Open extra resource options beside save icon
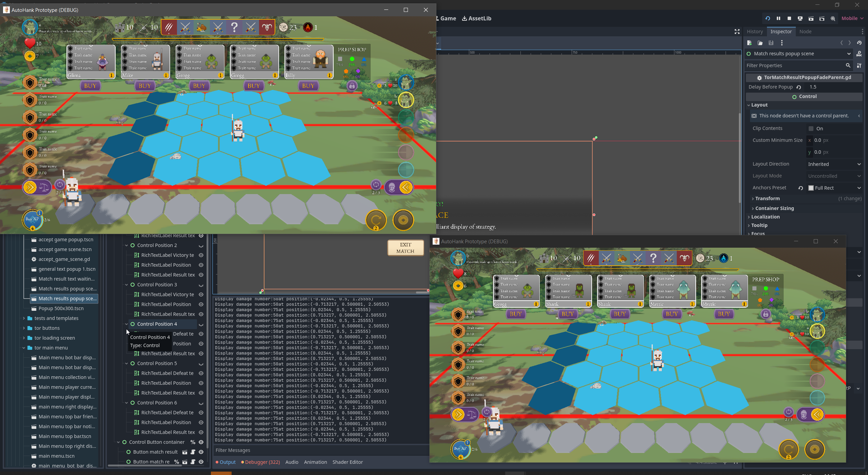The width and height of the screenshot is (868, 475). (x=782, y=43)
